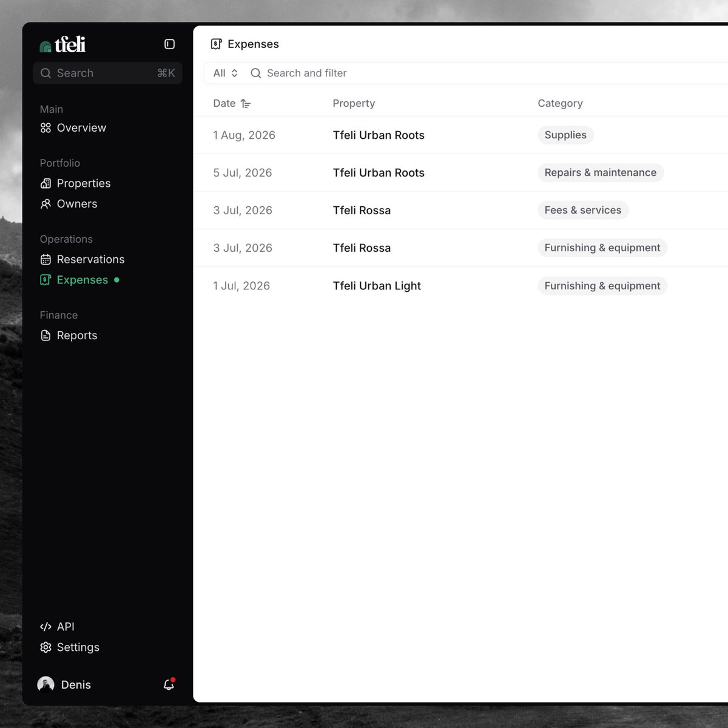Select the 5 Jul, 2026 date cell

242,173
